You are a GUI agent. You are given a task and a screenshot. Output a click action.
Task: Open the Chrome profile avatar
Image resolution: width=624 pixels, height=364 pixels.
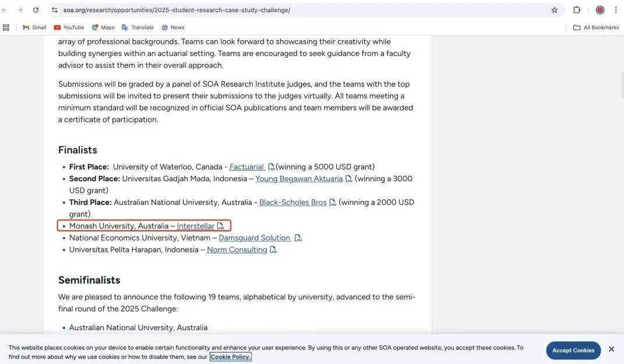tap(600, 10)
